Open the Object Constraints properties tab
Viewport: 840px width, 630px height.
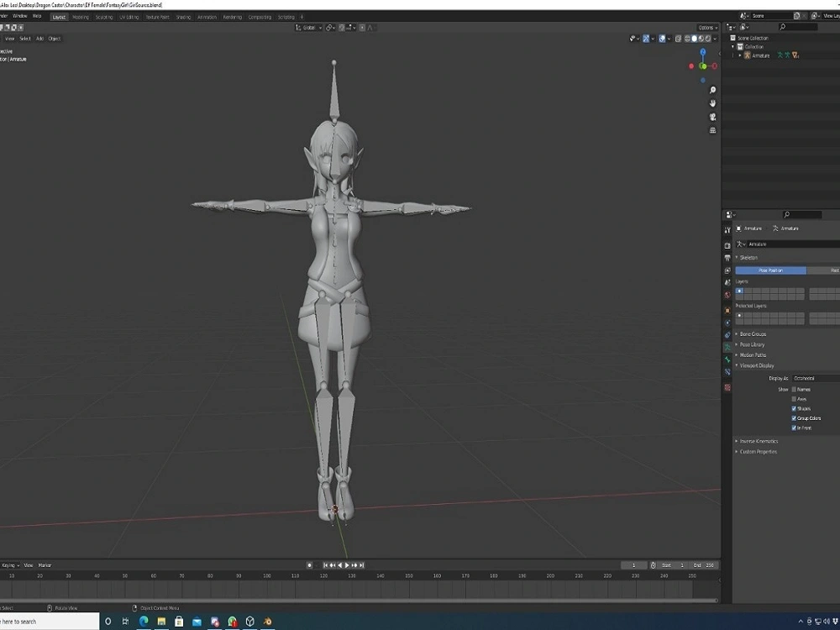727,335
